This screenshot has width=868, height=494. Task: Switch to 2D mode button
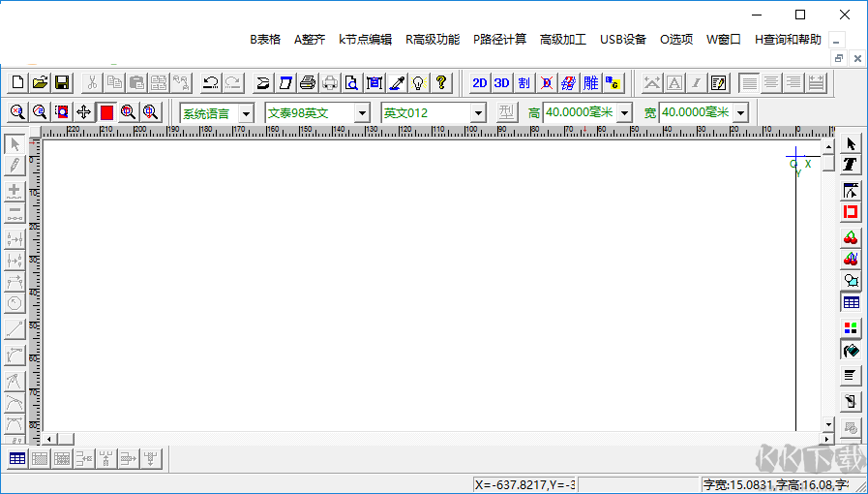coord(479,83)
